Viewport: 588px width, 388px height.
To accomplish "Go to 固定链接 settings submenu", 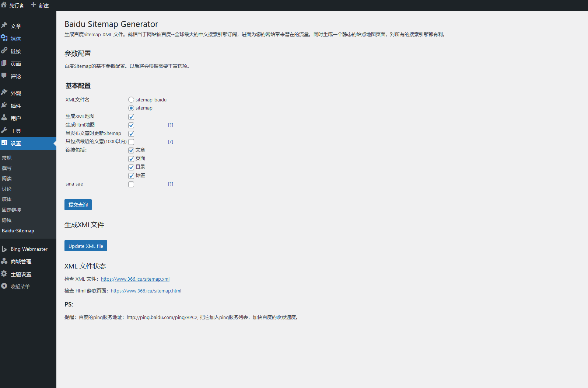I will click(x=11, y=210).
